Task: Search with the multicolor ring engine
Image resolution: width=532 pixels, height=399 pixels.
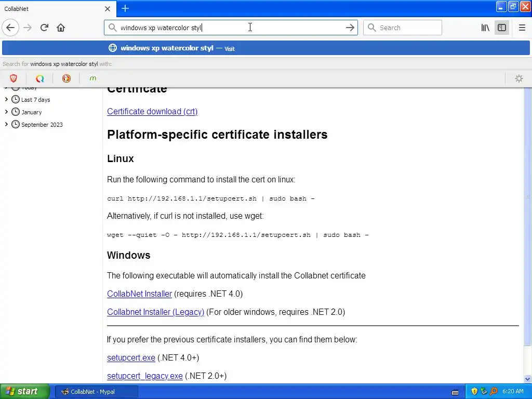Action: click(39, 78)
